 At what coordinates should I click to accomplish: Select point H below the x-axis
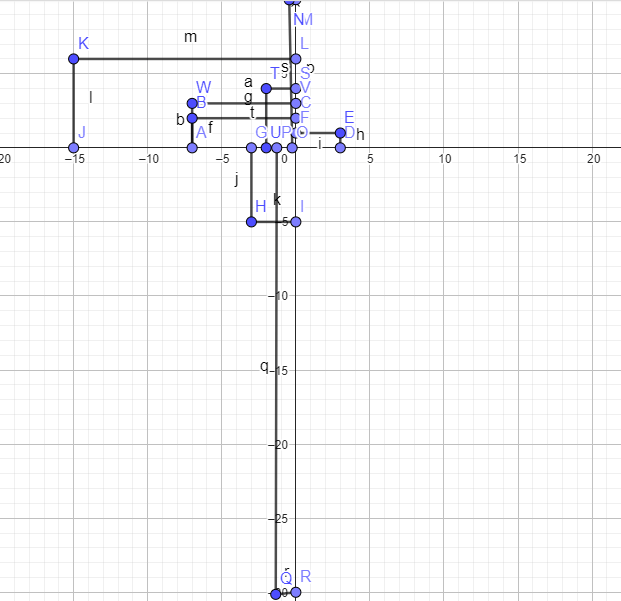point(251,222)
